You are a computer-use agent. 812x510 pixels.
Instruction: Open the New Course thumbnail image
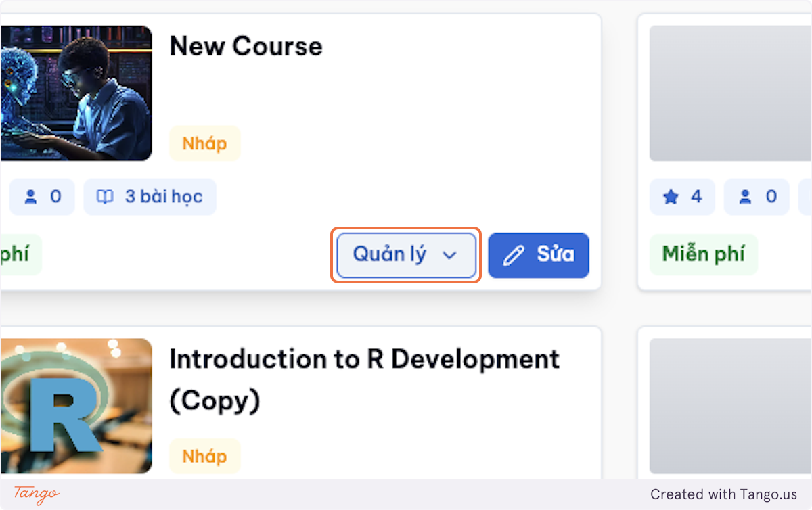coord(76,93)
